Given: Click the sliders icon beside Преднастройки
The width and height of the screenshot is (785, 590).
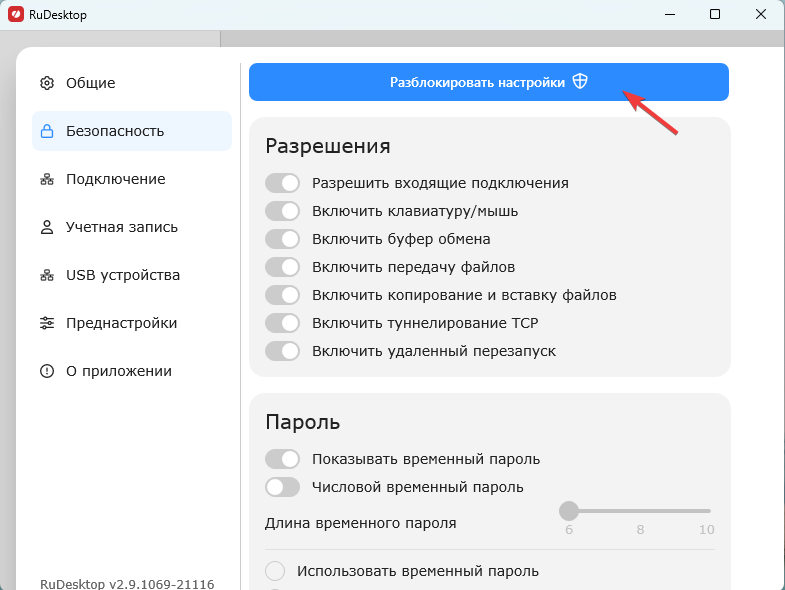Looking at the screenshot, I should click(47, 323).
